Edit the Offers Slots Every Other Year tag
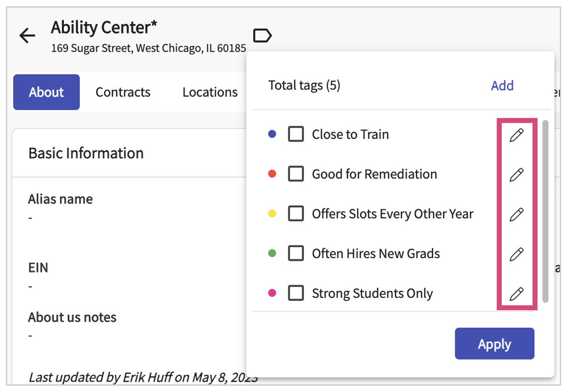568x392 pixels. coord(516,214)
